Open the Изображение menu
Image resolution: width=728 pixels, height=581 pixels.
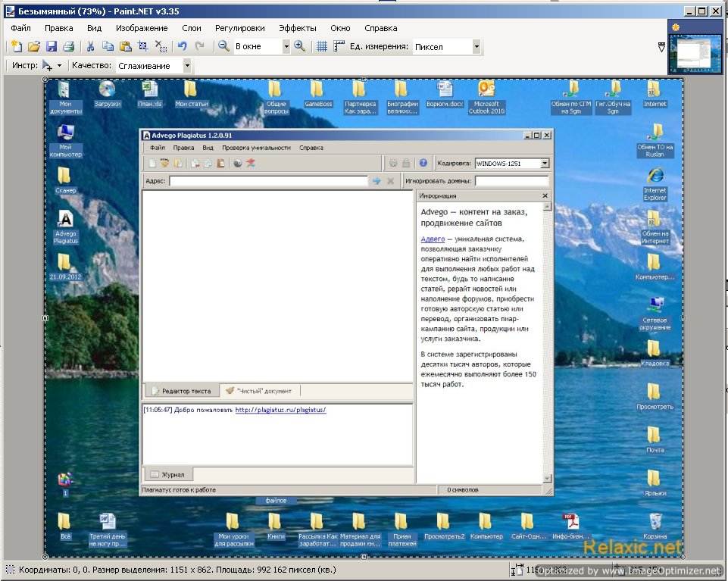(142, 28)
